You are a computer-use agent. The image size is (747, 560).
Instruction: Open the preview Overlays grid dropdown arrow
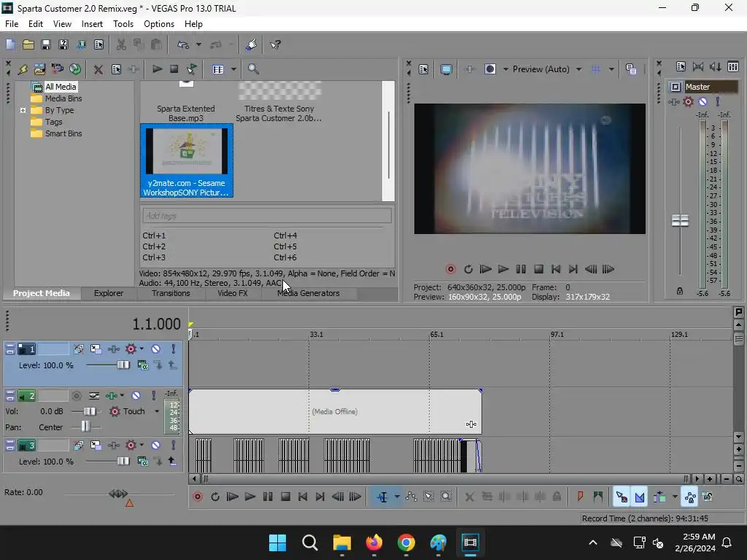pos(611,69)
